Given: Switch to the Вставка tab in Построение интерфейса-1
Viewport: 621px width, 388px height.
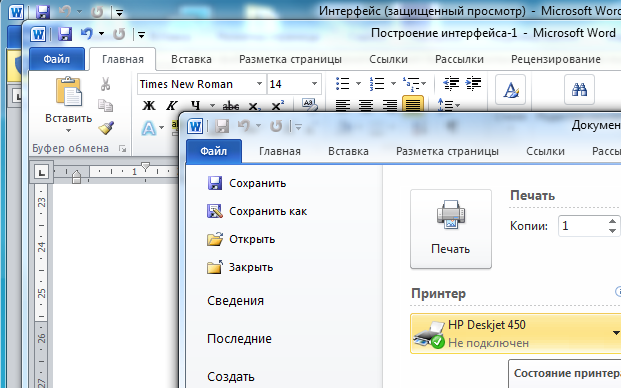Looking at the screenshot, I should pyautogui.click(x=191, y=59).
